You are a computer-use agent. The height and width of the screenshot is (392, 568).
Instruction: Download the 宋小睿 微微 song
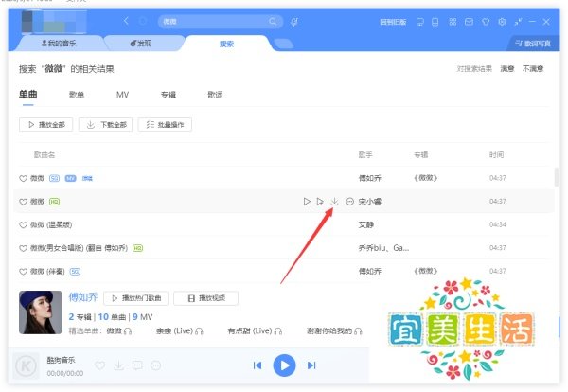335,201
